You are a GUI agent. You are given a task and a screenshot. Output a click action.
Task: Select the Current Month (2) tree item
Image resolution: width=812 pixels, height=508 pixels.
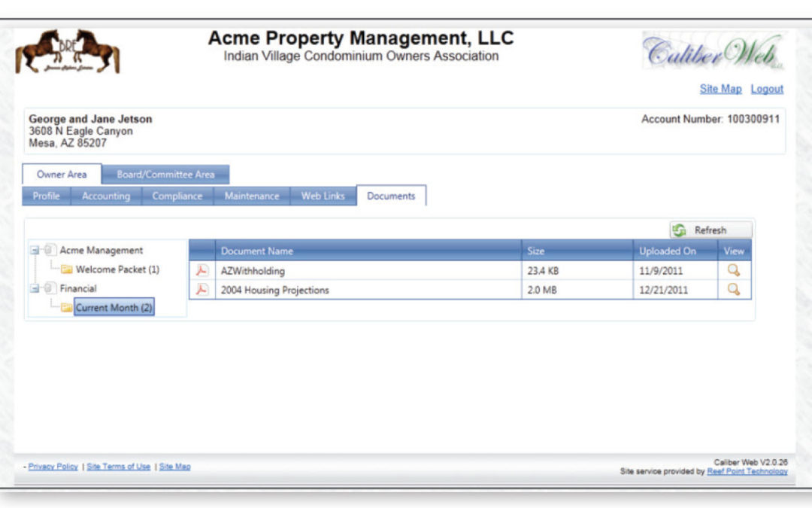click(114, 308)
